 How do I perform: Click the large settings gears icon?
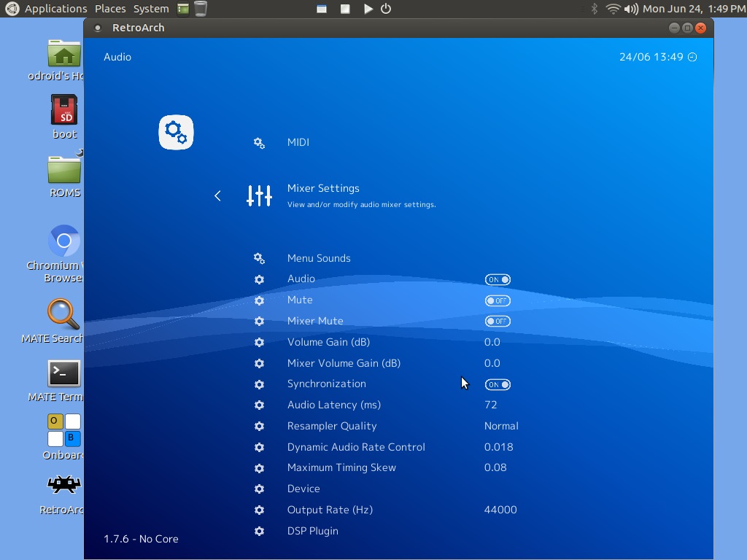point(176,132)
